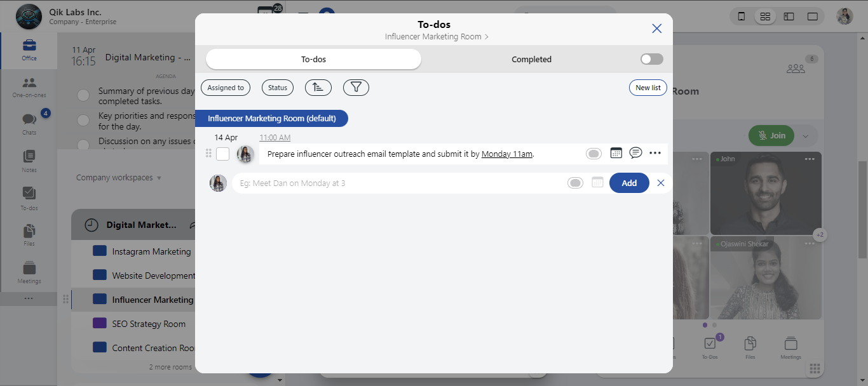Screen dimensions: 868x386
Task: Select the To-dos tab
Action: tap(313, 59)
